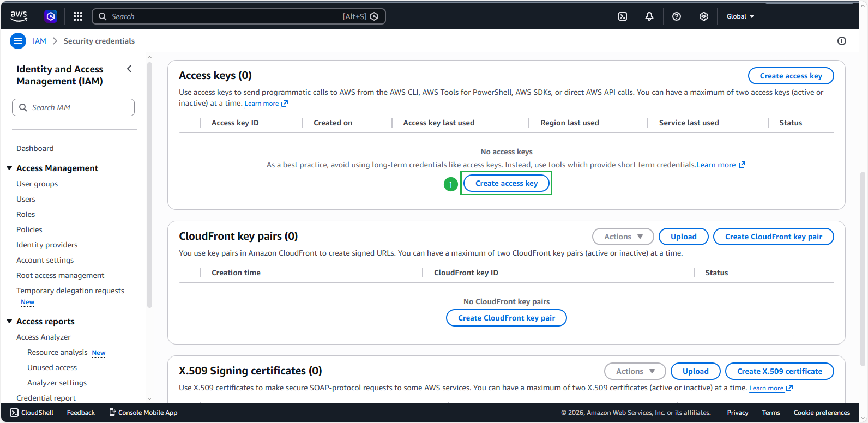Click the sidebar scroll-down arrow
Viewport: 868px width, 423px height.
(149, 399)
